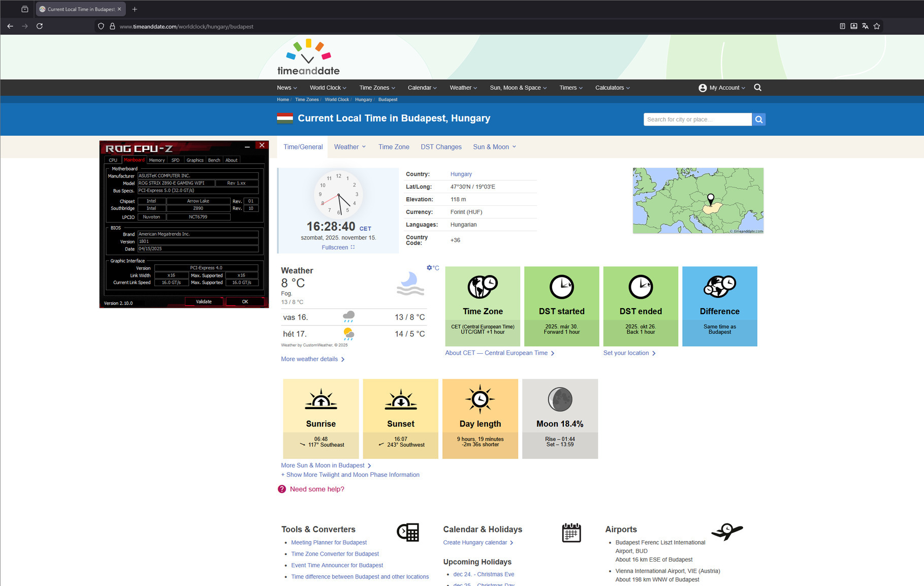Click the page translate icon in address bar
The image size is (924, 586).
tap(865, 26)
